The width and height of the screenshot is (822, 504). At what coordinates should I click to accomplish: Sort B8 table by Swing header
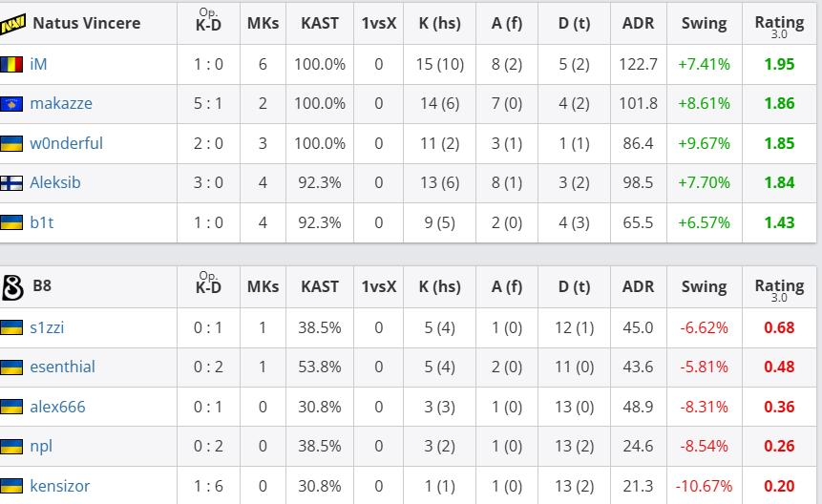[x=704, y=287]
